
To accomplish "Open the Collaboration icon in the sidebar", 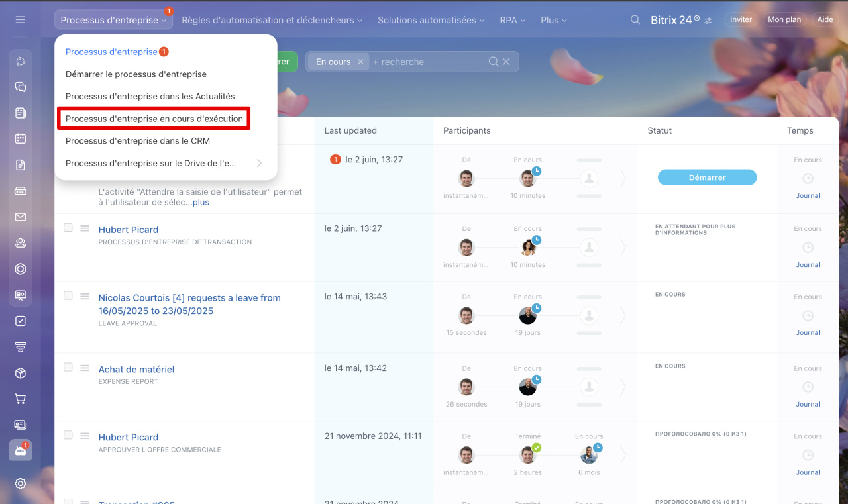I will [x=21, y=62].
